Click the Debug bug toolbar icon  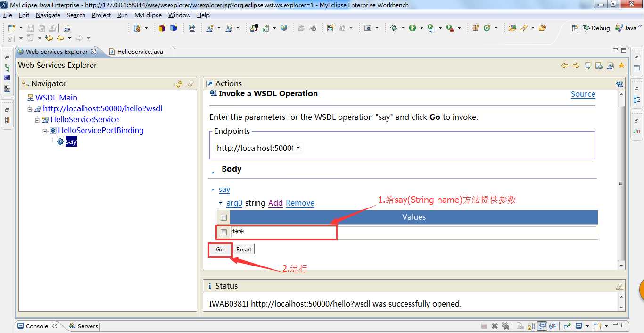(394, 28)
